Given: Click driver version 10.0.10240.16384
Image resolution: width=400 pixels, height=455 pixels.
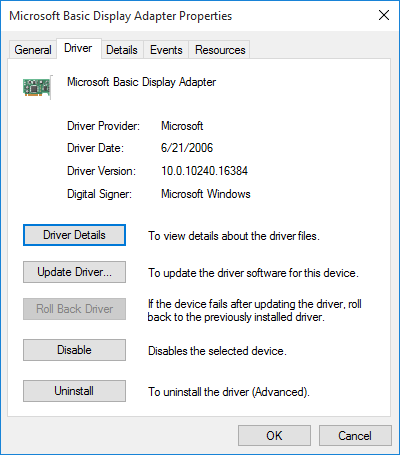Looking at the screenshot, I should pos(204,171).
